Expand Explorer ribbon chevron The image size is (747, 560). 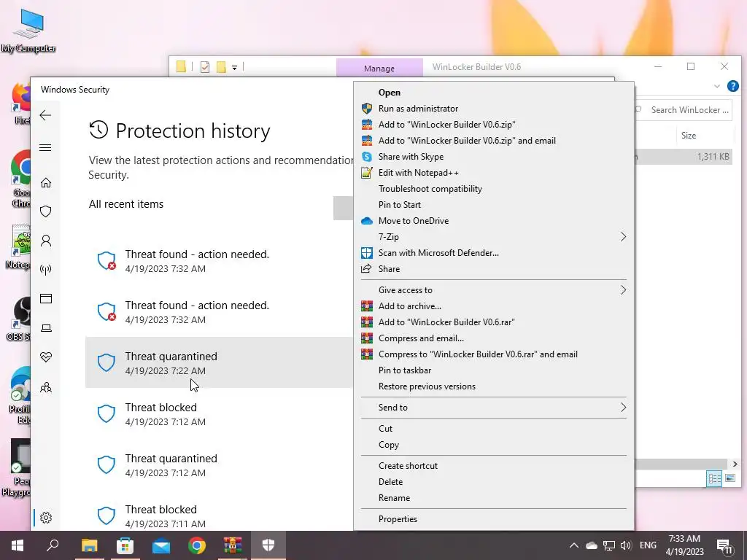click(717, 86)
